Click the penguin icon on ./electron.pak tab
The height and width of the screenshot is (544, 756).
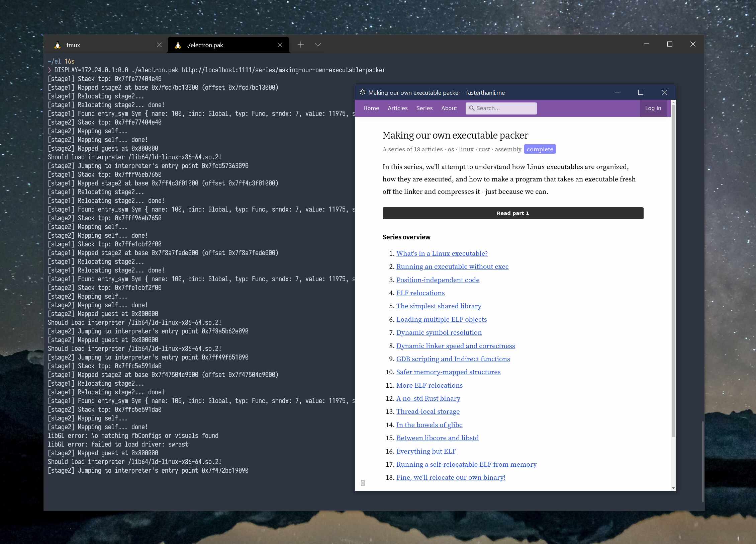pos(178,45)
